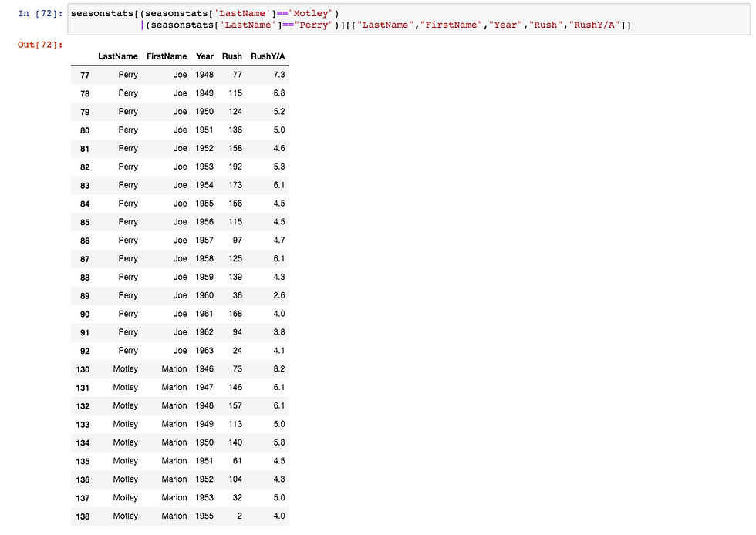The width and height of the screenshot is (756, 535).
Task: Select row index 133
Action: click(x=83, y=425)
